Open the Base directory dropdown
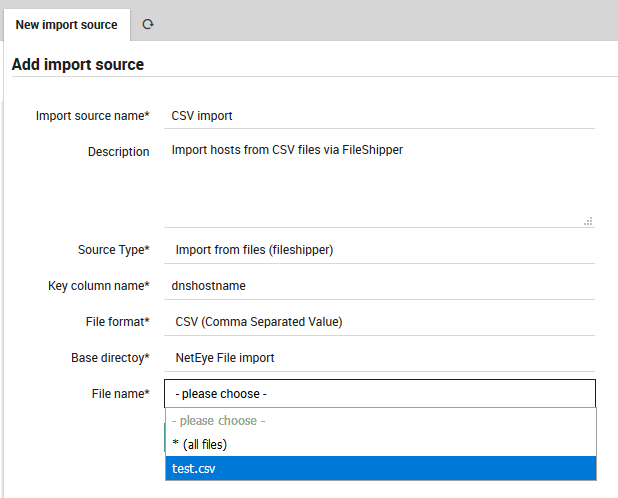This screenshot has width=618, height=498. tap(380, 357)
